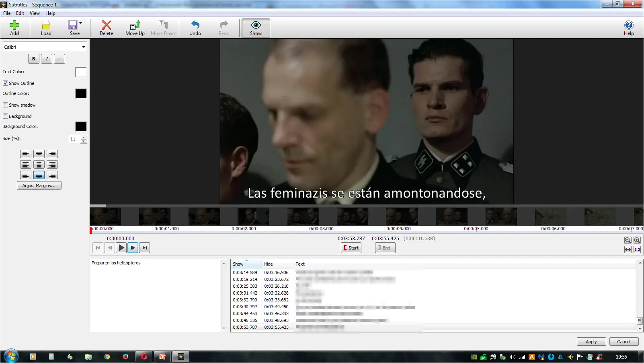The image size is (644, 363).
Task: Align subtitle to middle left
Action: pos(25,165)
